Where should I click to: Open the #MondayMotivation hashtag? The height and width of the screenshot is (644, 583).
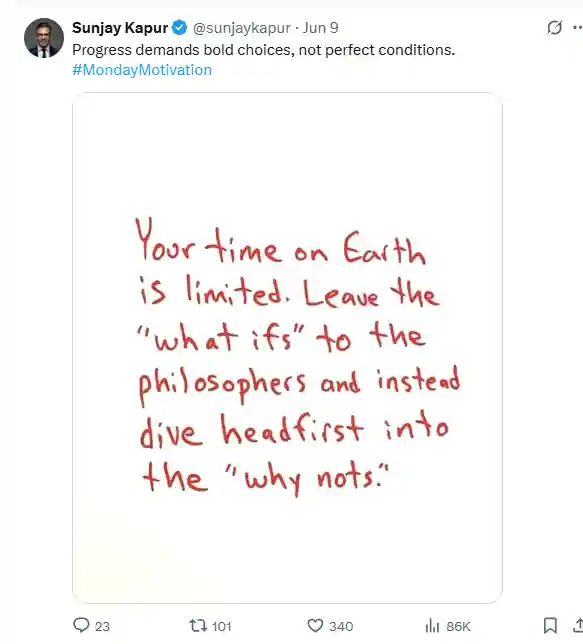click(142, 70)
